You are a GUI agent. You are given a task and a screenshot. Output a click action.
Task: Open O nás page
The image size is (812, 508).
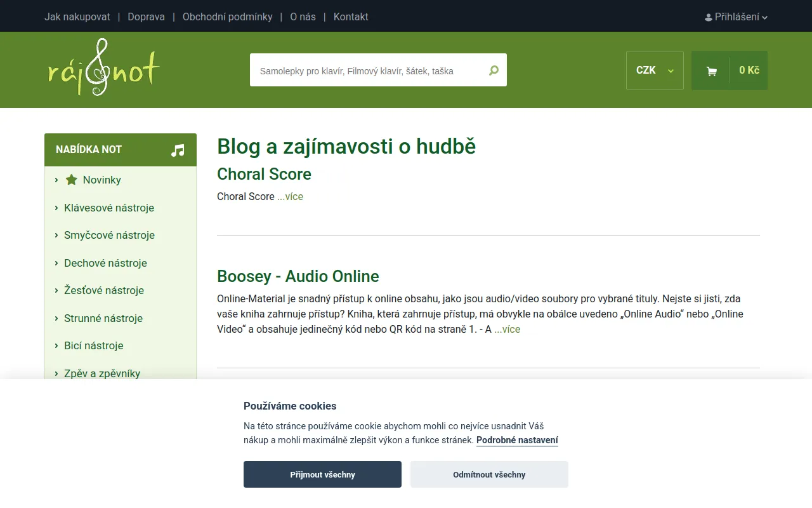(303, 17)
